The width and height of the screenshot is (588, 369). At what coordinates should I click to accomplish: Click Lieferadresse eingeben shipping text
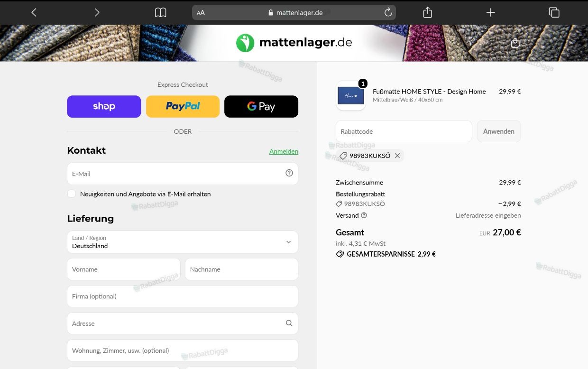coord(488,215)
